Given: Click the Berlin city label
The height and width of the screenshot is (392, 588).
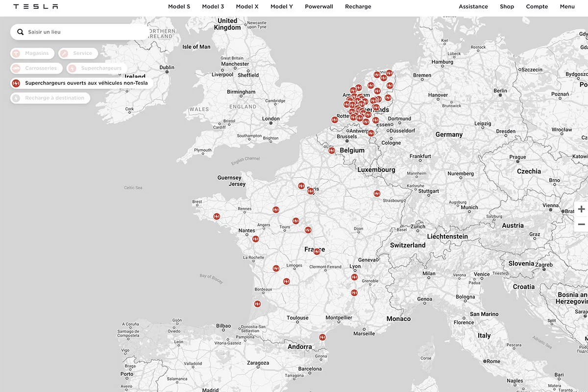Looking at the screenshot, I should pos(501,91).
